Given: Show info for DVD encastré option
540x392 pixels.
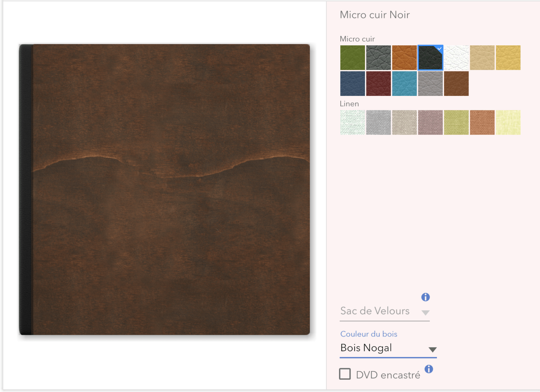Looking at the screenshot, I should point(429,369).
